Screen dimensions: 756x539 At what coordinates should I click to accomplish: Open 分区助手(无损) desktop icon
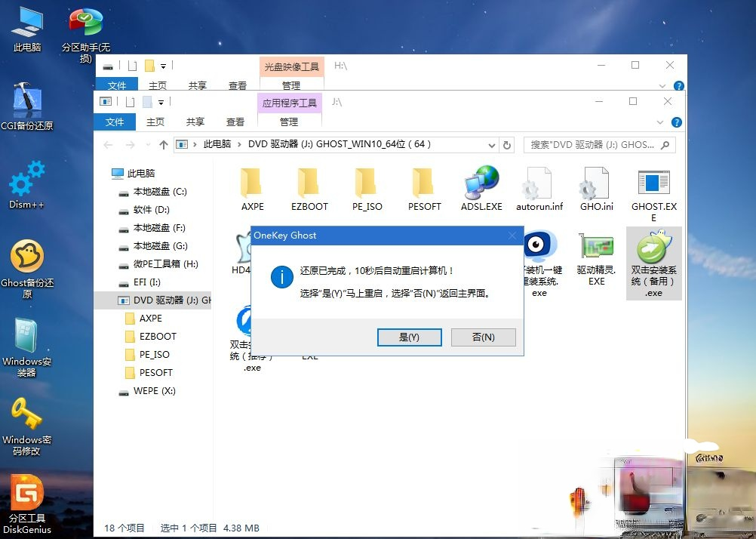(86, 35)
